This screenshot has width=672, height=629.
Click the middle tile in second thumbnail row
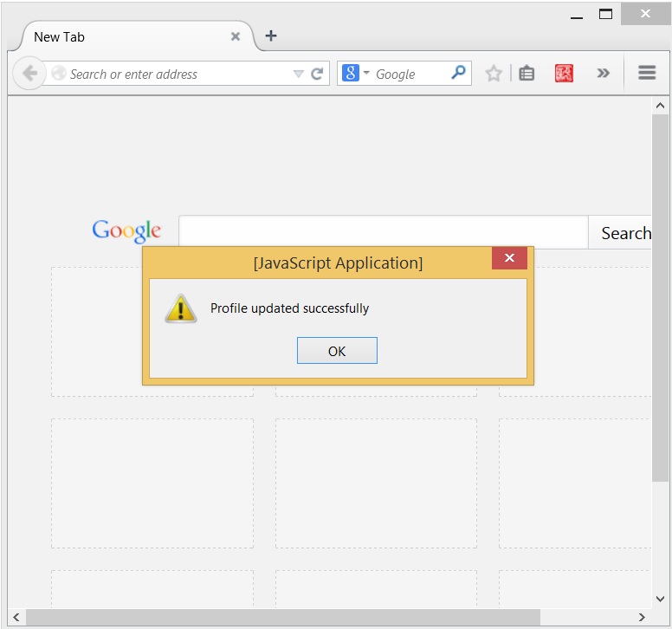pos(376,483)
